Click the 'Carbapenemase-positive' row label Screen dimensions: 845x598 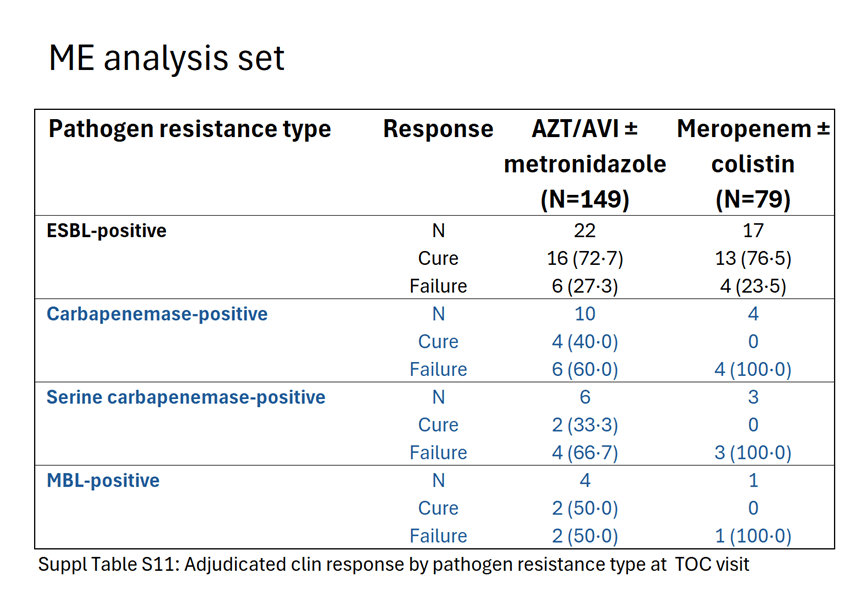(157, 314)
